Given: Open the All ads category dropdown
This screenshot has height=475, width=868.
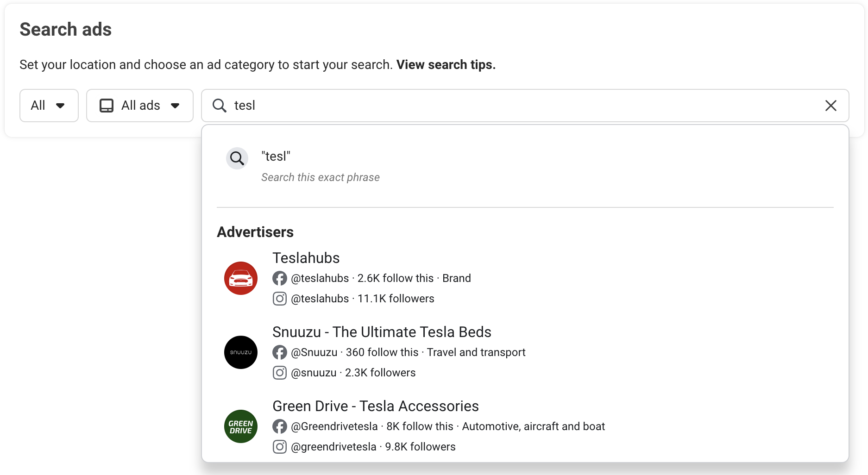Looking at the screenshot, I should (140, 106).
